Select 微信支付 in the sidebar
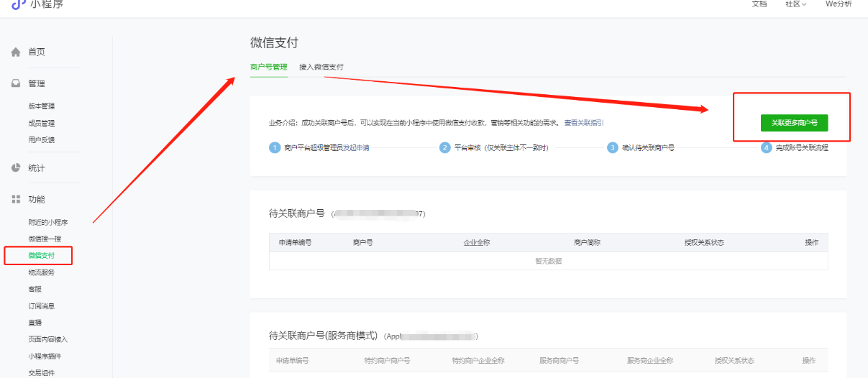The width and height of the screenshot is (868, 378). click(41, 256)
